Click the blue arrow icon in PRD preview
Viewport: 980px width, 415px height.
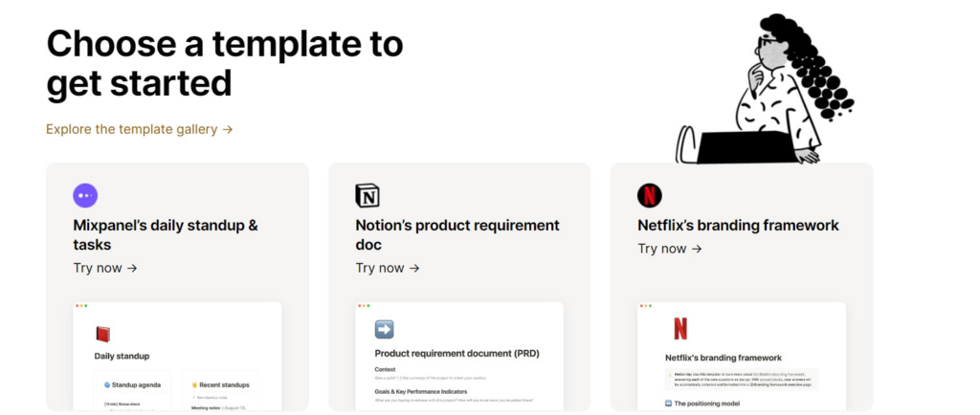tap(385, 329)
